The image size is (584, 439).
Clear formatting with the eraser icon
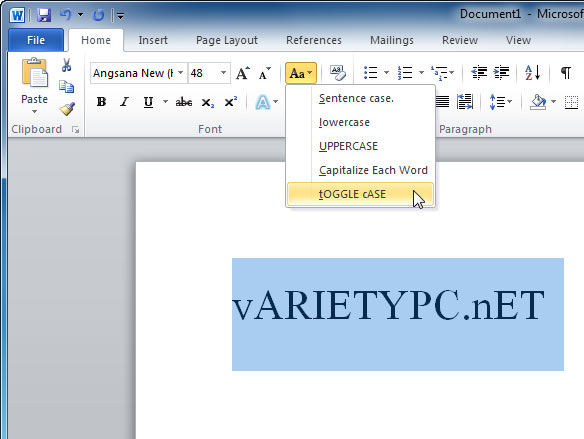tap(337, 73)
